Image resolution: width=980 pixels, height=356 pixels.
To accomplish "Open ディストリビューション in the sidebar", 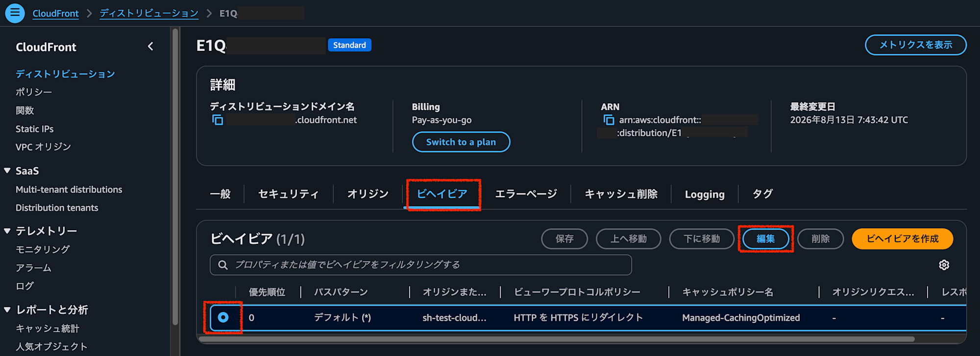I will (x=65, y=74).
